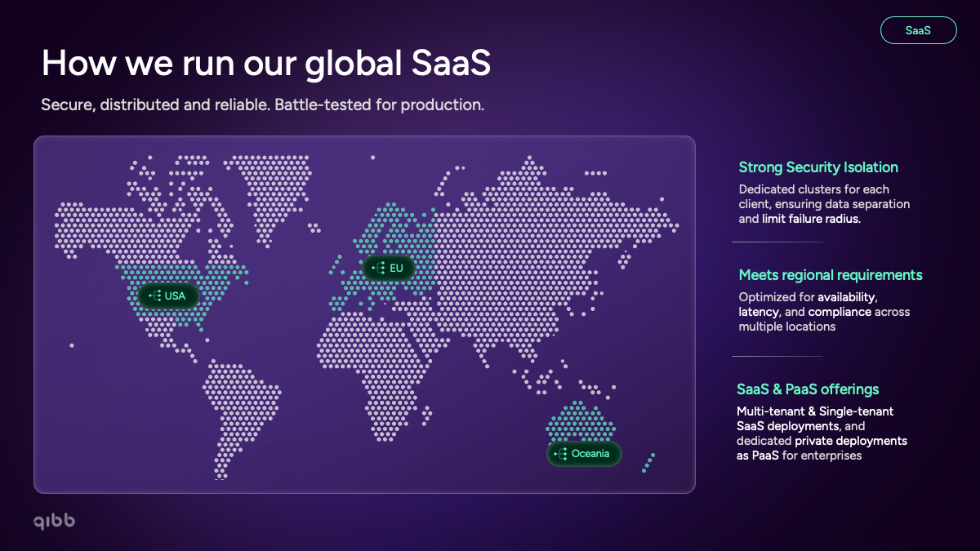This screenshot has height=551, width=980.
Task: Click the cluster icon in EU badge
Action: pyautogui.click(x=378, y=268)
